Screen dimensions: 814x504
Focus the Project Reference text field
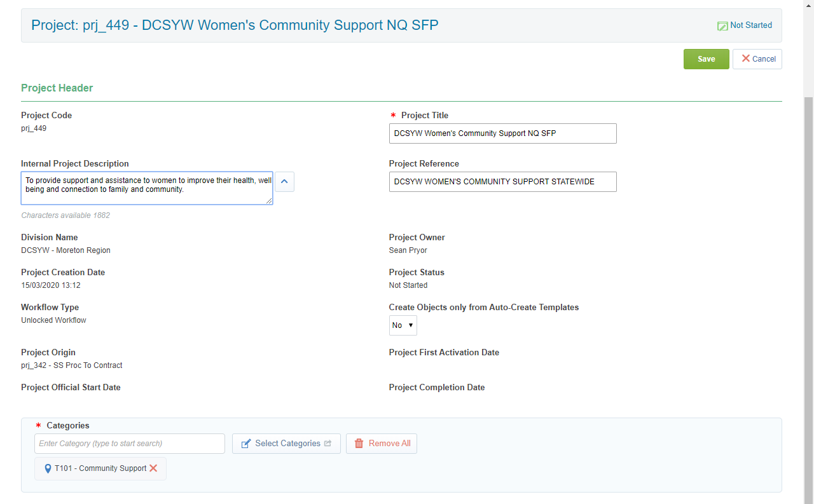[502, 182]
